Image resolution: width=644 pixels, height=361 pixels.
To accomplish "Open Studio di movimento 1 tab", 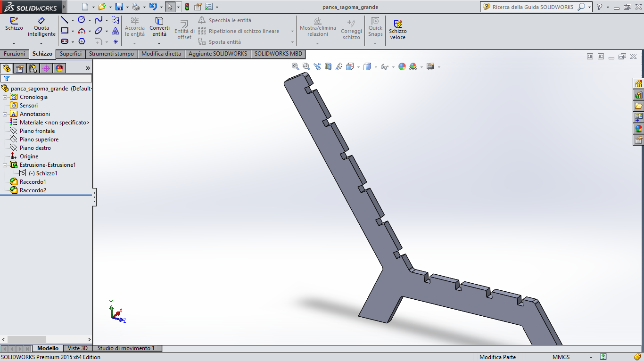I will (x=126, y=348).
